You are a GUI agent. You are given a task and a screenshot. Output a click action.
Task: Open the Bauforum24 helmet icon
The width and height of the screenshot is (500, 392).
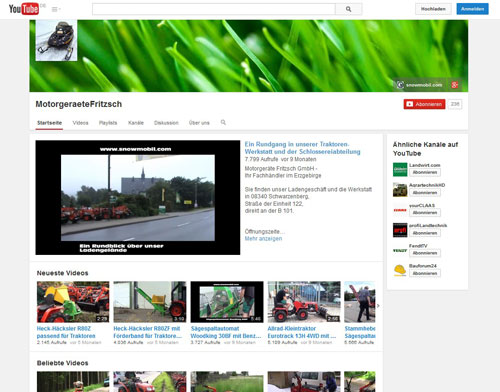[400, 270]
